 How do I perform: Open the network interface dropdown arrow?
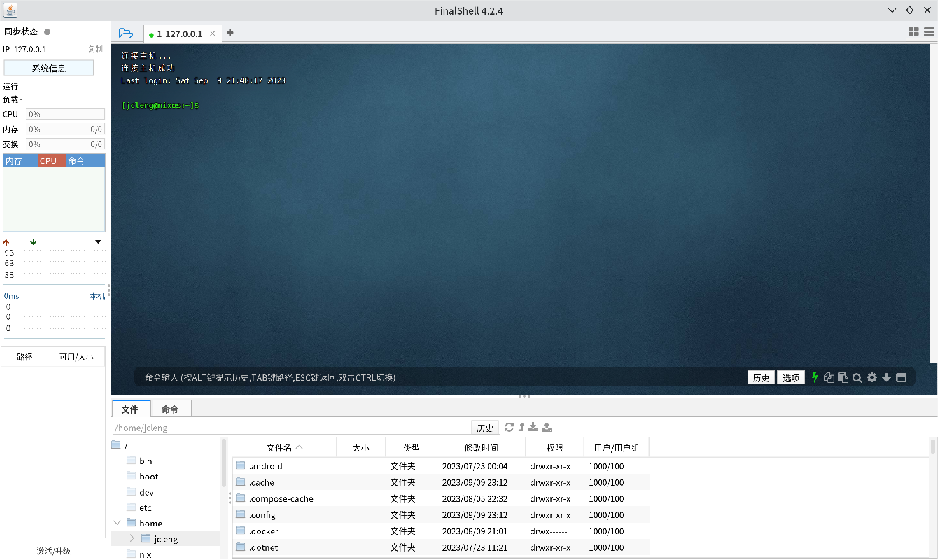point(98,242)
